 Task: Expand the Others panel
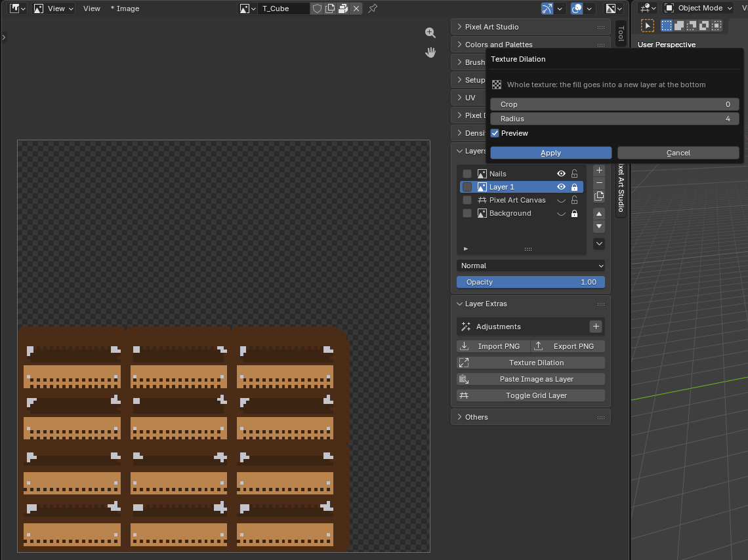click(x=530, y=417)
